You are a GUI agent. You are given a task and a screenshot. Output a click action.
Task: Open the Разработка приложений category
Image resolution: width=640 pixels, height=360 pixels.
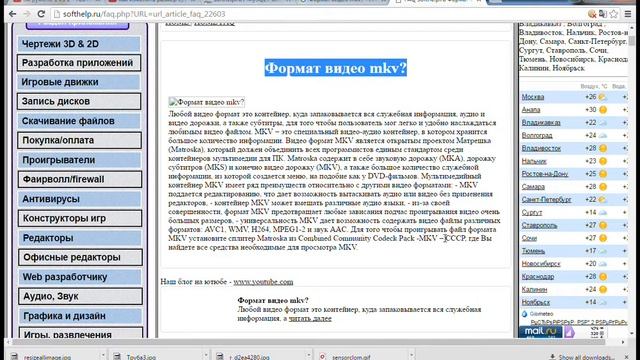point(79,63)
